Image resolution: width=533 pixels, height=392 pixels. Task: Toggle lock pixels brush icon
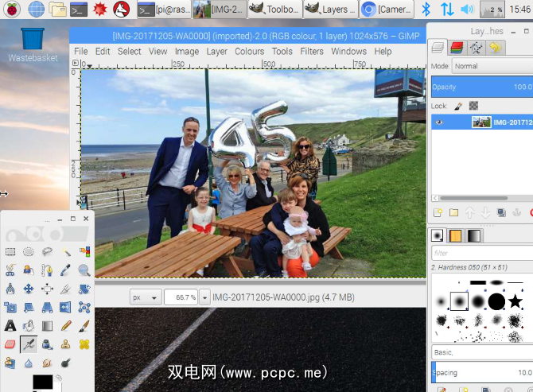pyautogui.click(x=457, y=106)
